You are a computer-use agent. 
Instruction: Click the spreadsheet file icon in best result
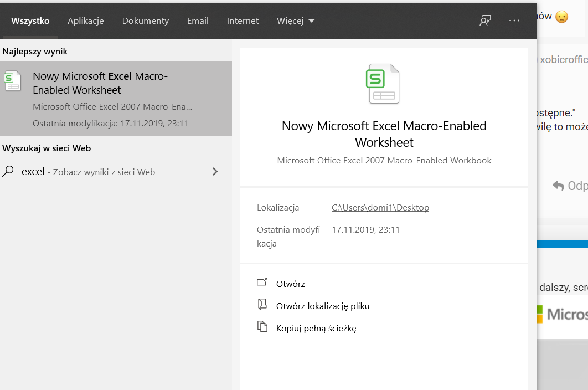(x=12, y=81)
